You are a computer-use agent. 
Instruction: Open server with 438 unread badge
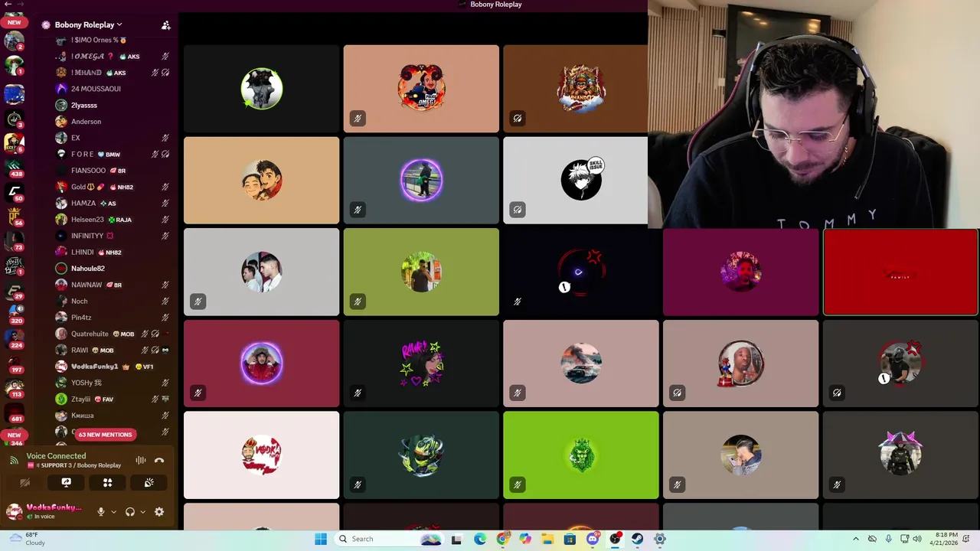point(14,168)
